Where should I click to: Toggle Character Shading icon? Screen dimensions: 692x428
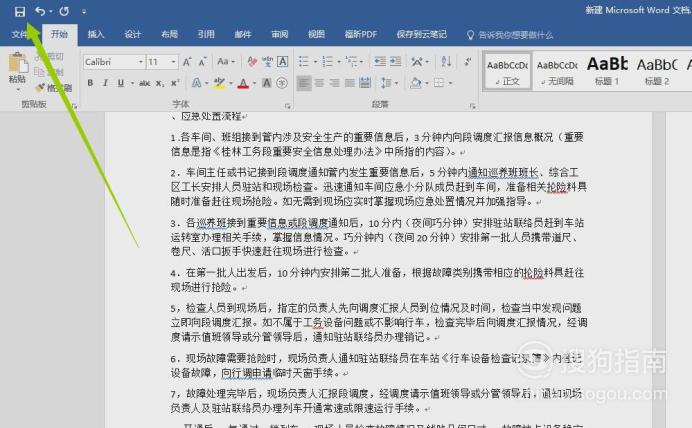coord(267,83)
